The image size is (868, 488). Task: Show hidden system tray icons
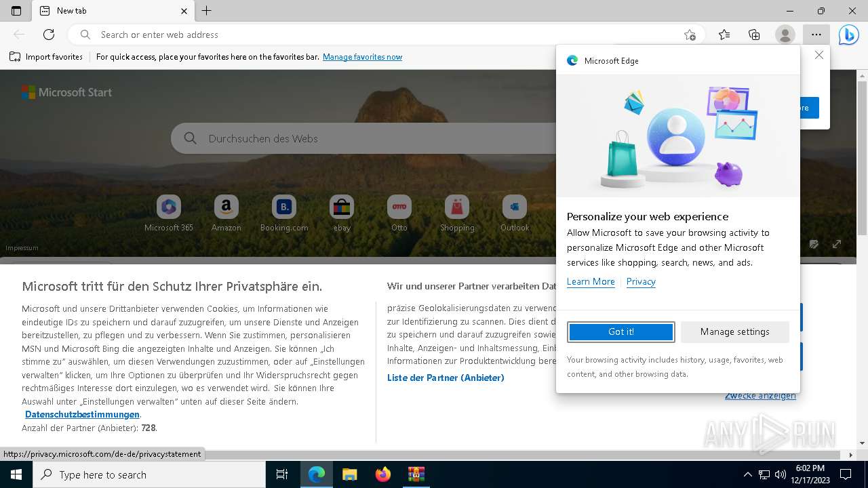click(x=748, y=474)
